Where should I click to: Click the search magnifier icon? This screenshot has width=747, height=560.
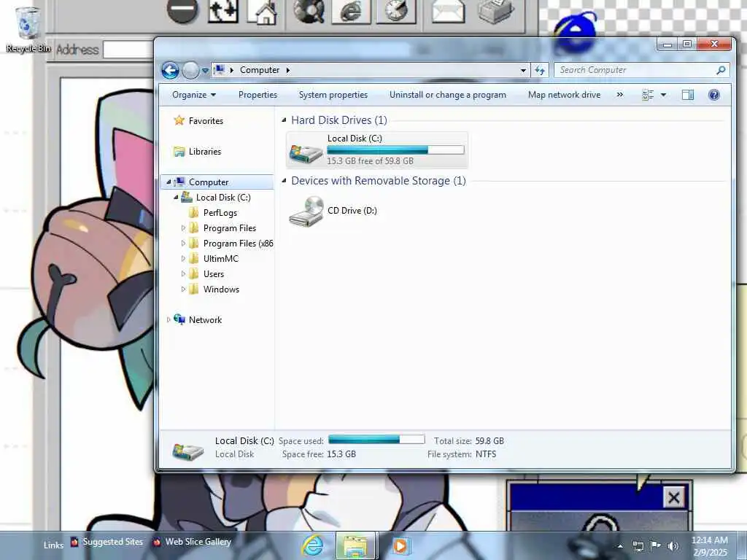coord(721,70)
